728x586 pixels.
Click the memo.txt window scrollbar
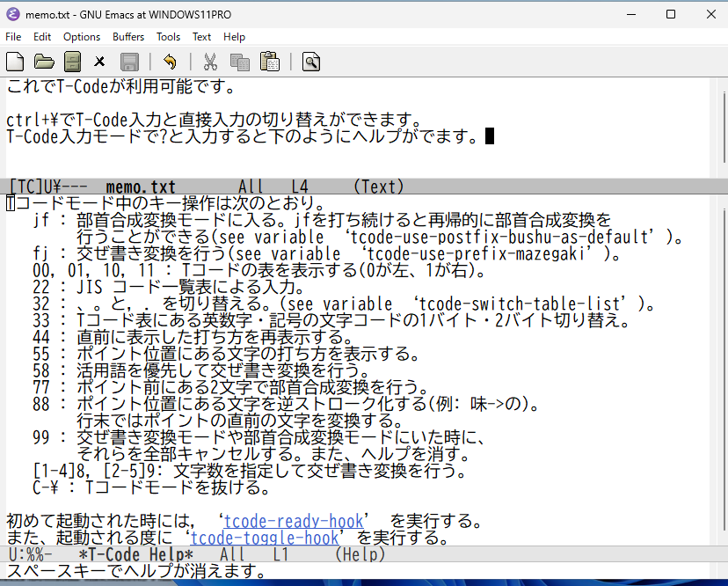pyautogui.click(x=724, y=128)
